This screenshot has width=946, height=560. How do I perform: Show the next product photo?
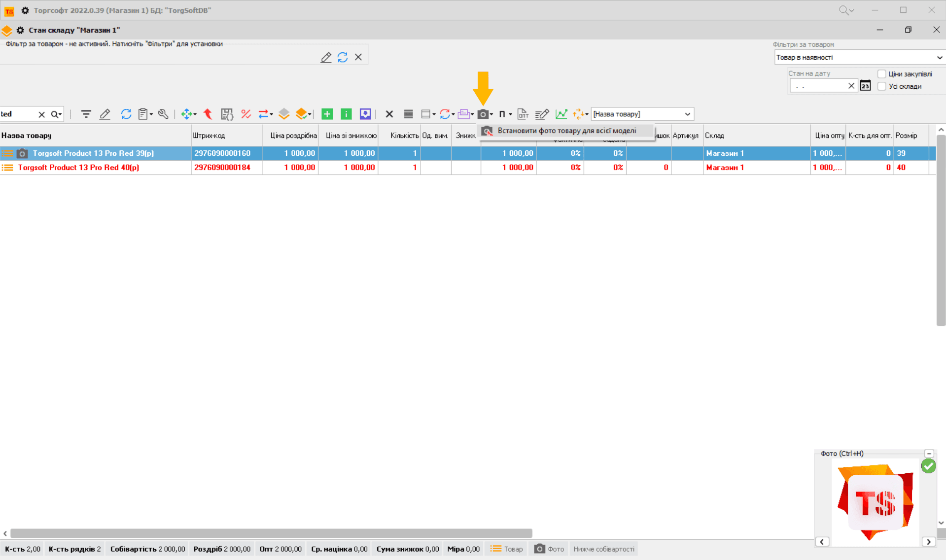929,542
